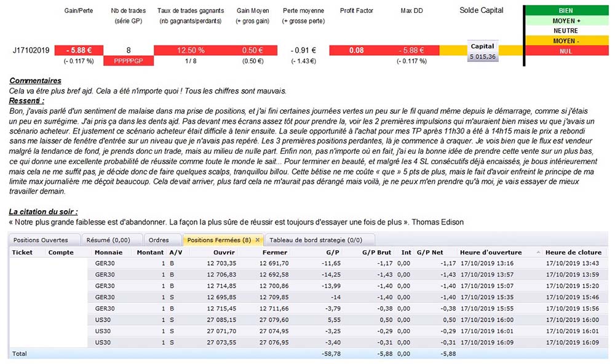Click the US30 open price 27 085,15
615x364 pixels.
[221, 320]
